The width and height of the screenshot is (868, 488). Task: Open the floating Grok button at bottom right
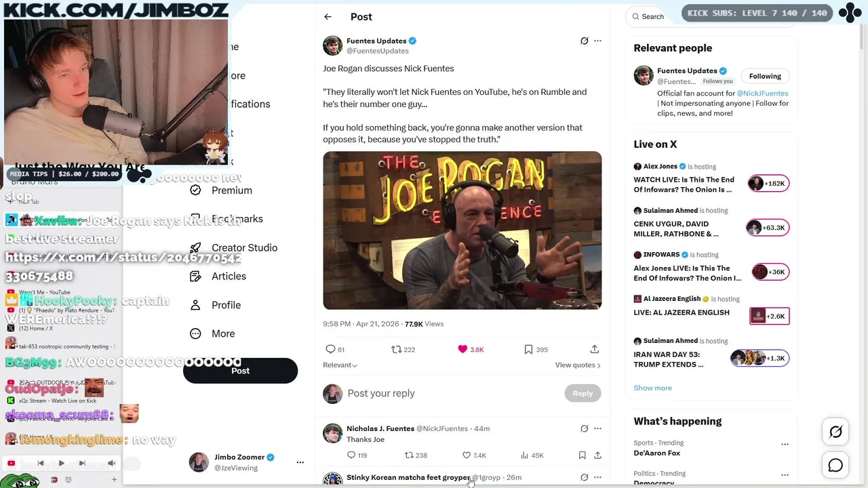coord(835,432)
